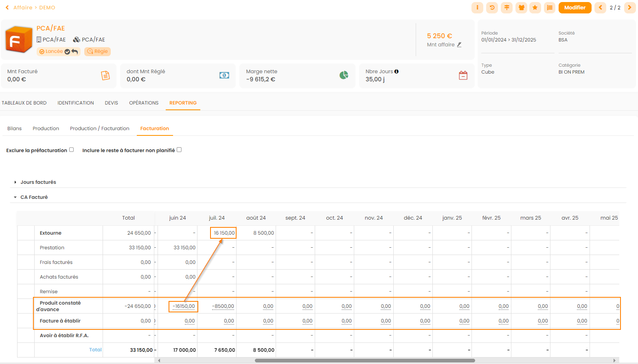Click the vertical three-dots menu icon
The height and width of the screenshot is (364, 638).
pos(477,8)
